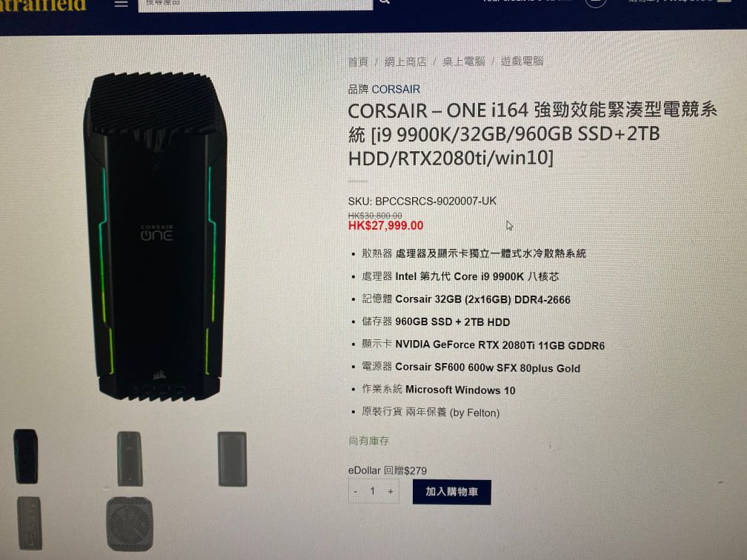Go to 首頁 breadcrumb
The image size is (747, 560).
point(358,61)
